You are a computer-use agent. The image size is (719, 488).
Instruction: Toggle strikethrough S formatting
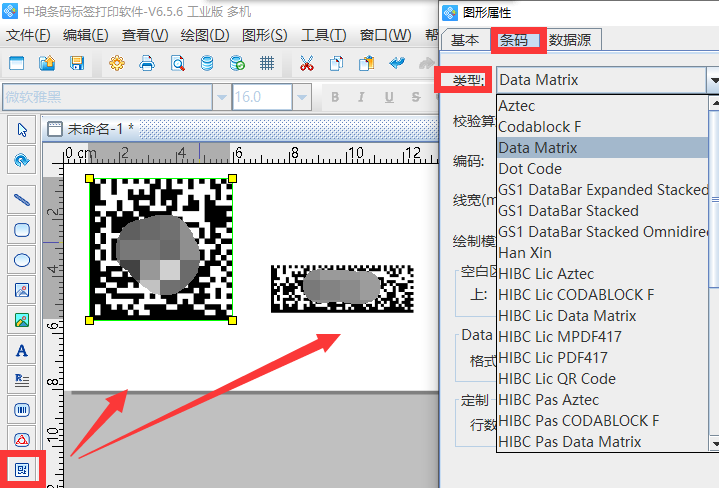pos(415,97)
